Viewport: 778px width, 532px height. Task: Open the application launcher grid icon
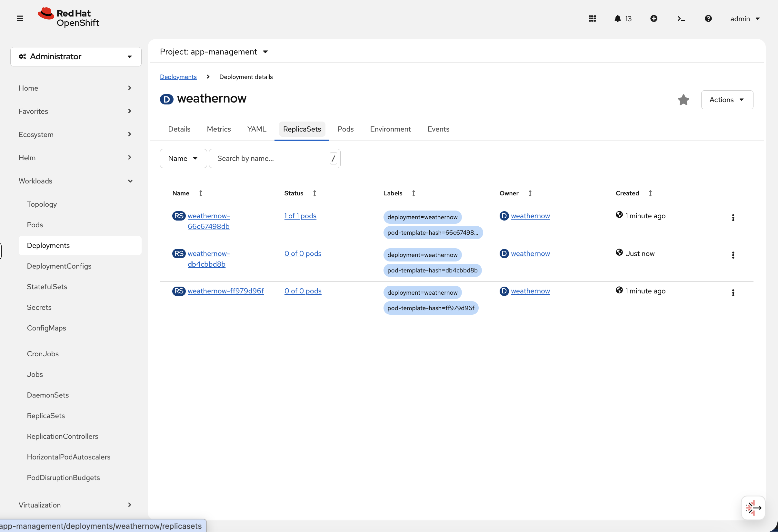[592, 19]
